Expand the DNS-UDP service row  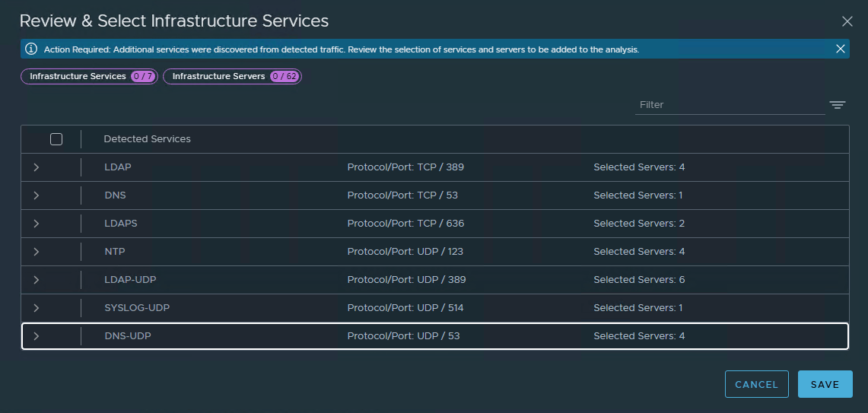pos(37,336)
